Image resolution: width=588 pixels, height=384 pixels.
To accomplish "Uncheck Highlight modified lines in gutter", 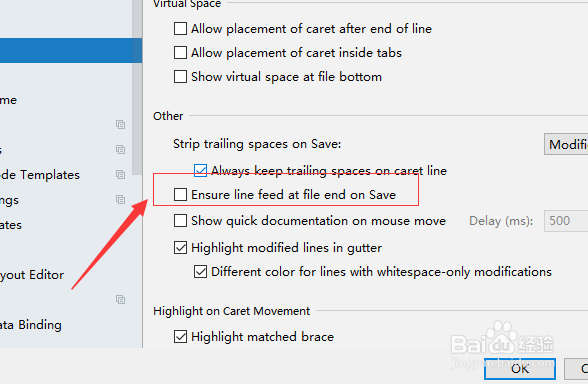I will (x=180, y=248).
